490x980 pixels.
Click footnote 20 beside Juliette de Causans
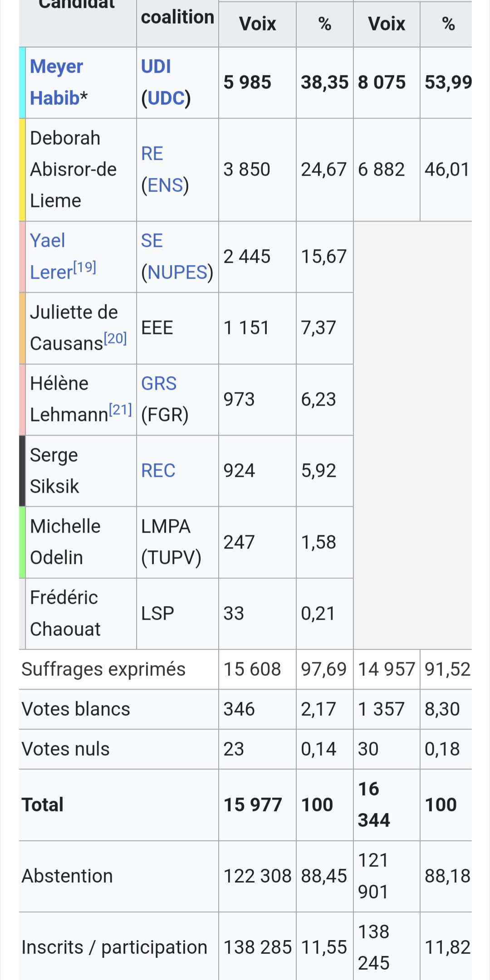point(115,338)
